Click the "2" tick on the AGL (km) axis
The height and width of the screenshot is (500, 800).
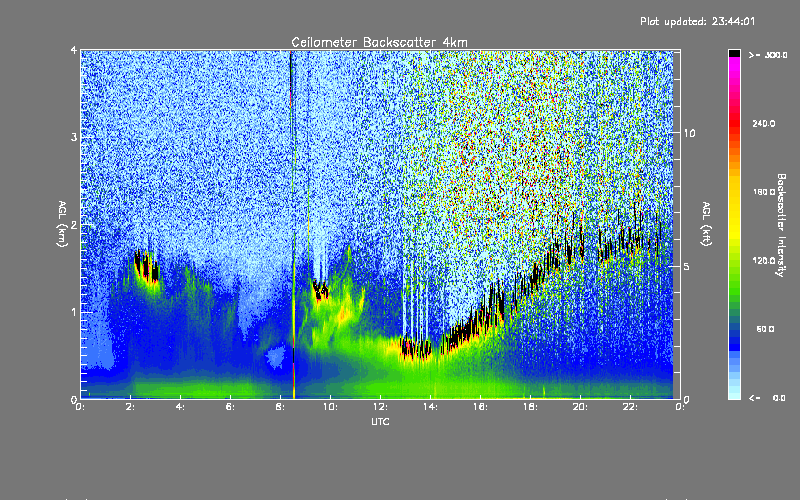pyautogui.click(x=74, y=224)
